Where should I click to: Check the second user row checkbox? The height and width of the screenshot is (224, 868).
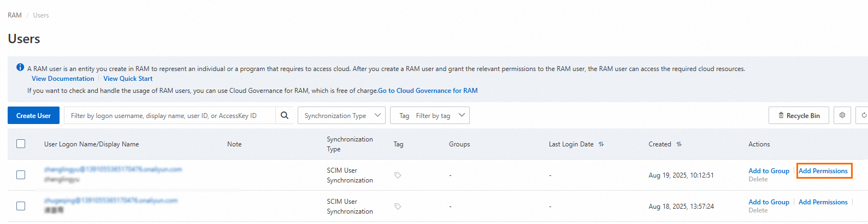pyautogui.click(x=21, y=206)
